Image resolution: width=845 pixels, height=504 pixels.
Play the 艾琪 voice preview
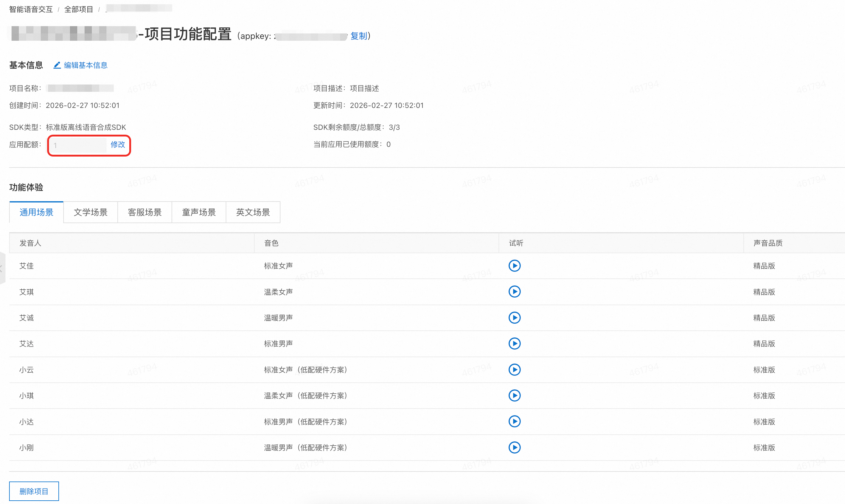514,292
